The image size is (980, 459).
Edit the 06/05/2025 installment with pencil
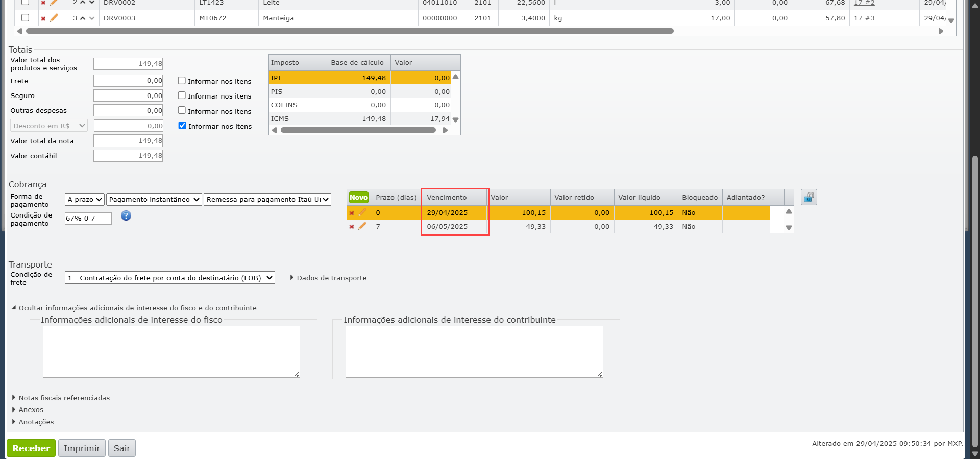click(x=362, y=226)
